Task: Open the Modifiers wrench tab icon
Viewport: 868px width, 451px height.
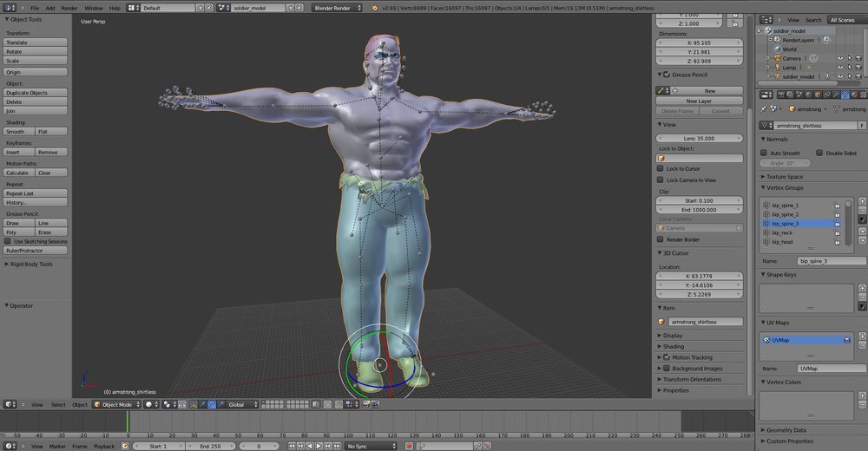Action: pyautogui.click(x=836, y=95)
